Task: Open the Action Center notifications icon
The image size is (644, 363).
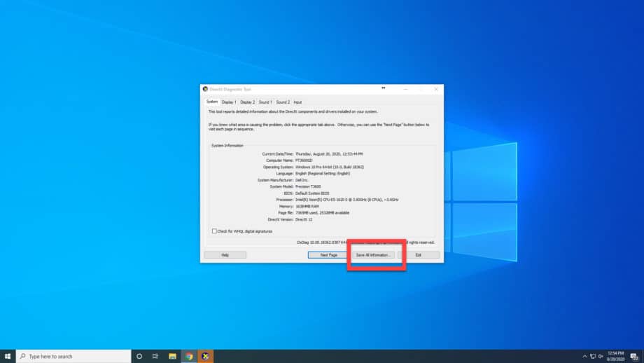Action: point(635,357)
